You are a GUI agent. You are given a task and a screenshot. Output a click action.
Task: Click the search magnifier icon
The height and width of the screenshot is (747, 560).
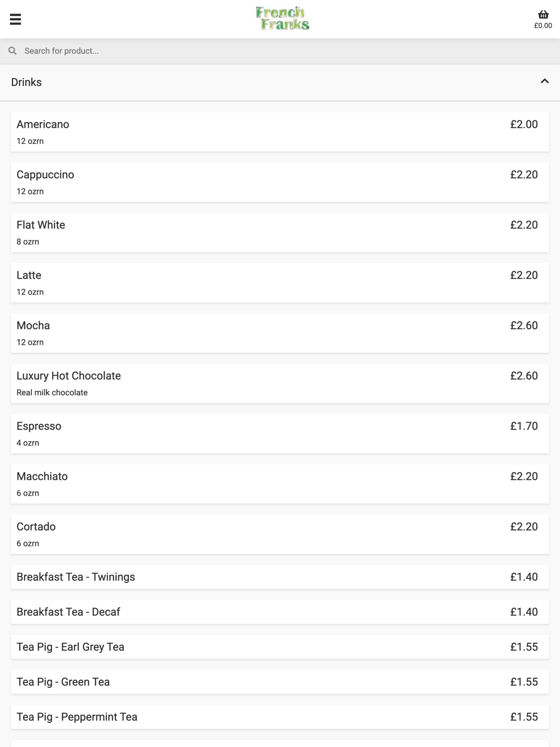(x=12, y=51)
